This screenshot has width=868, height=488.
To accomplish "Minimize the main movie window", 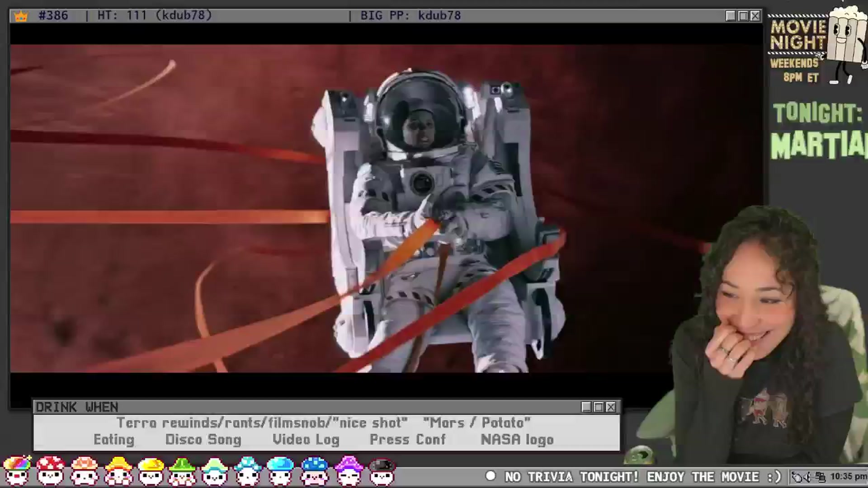I will pyautogui.click(x=731, y=16).
